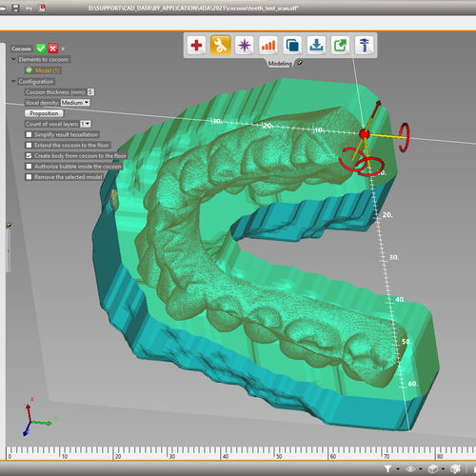Open the small arrow next to Cocoon buttons

[63, 49]
